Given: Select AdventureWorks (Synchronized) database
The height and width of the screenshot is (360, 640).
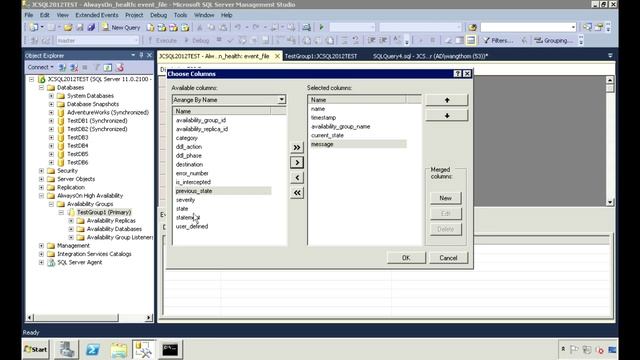Looking at the screenshot, I should [x=108, y=112].
